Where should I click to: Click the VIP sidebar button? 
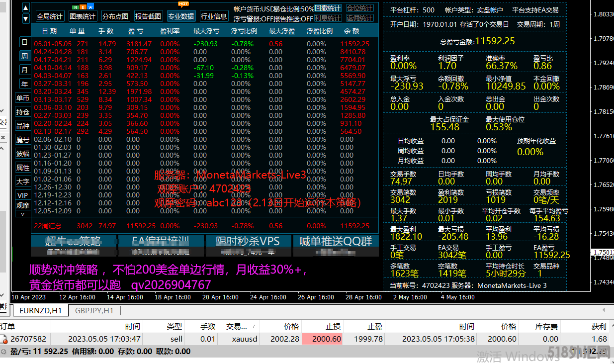pyautogui.click(x=23, y=195)
